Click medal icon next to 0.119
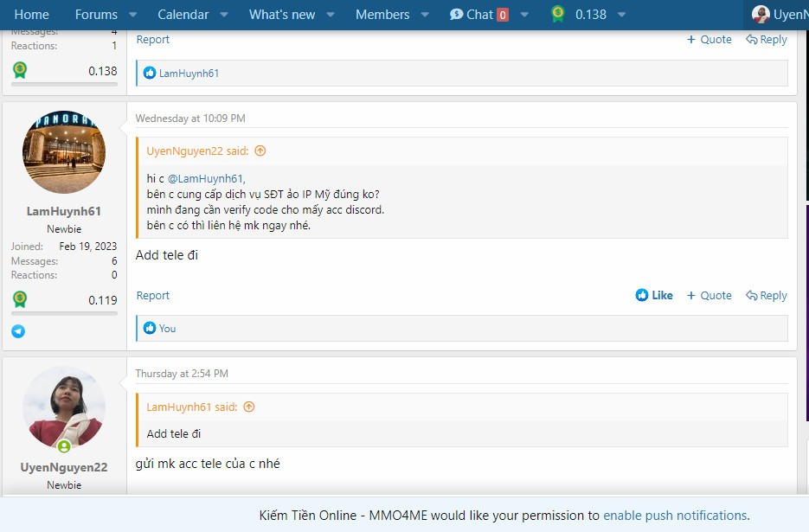The width and height of the screenshot is (809, 532). pos(20,299)
